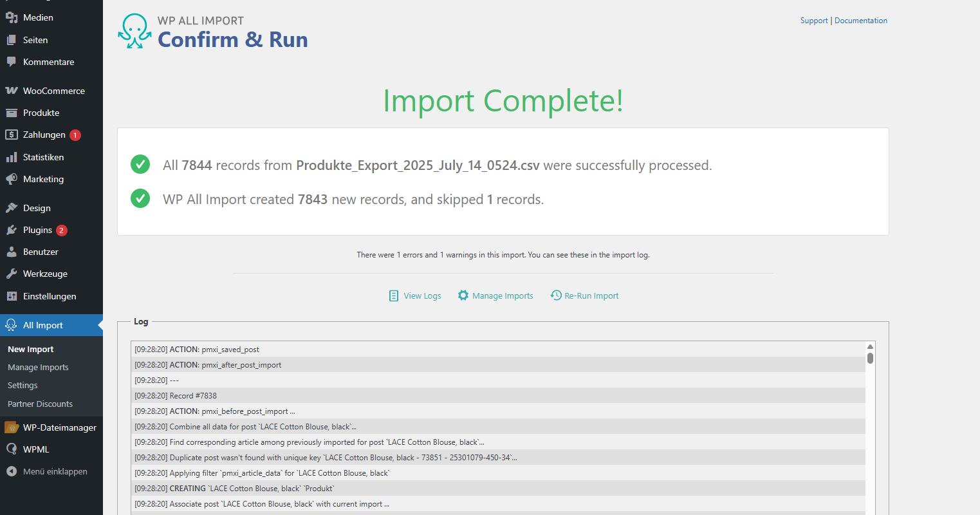Click the Manage Imports gear icon
Image resolution: width=980 pixels, height=515 pixels.
[x=463, y=295]
